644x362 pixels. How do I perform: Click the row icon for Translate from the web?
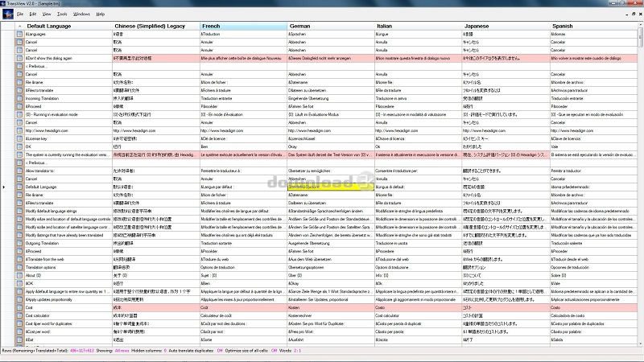point(19,259)
